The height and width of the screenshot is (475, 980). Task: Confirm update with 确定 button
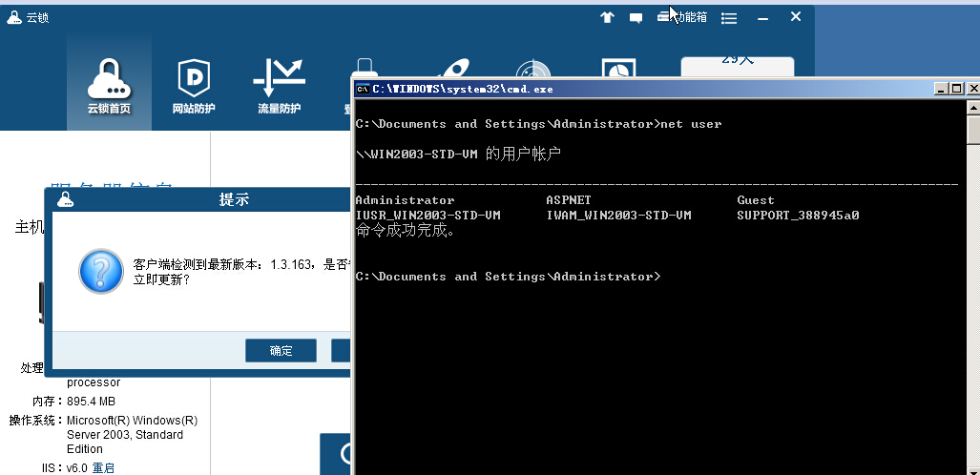pyautogui.click(x=281, y=351)
